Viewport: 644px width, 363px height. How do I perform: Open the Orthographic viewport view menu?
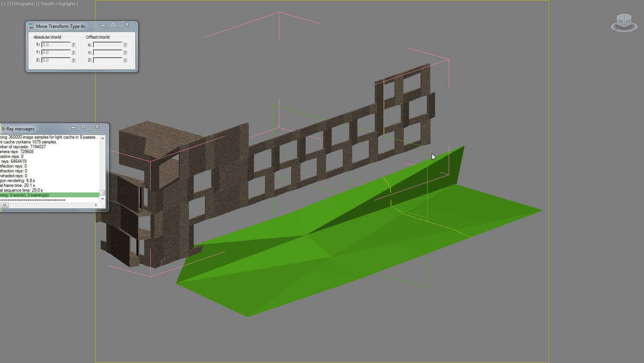tap(23, 4)
